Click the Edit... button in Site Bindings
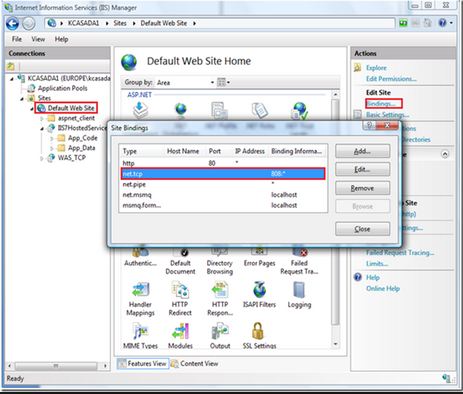 coord(362,170)
